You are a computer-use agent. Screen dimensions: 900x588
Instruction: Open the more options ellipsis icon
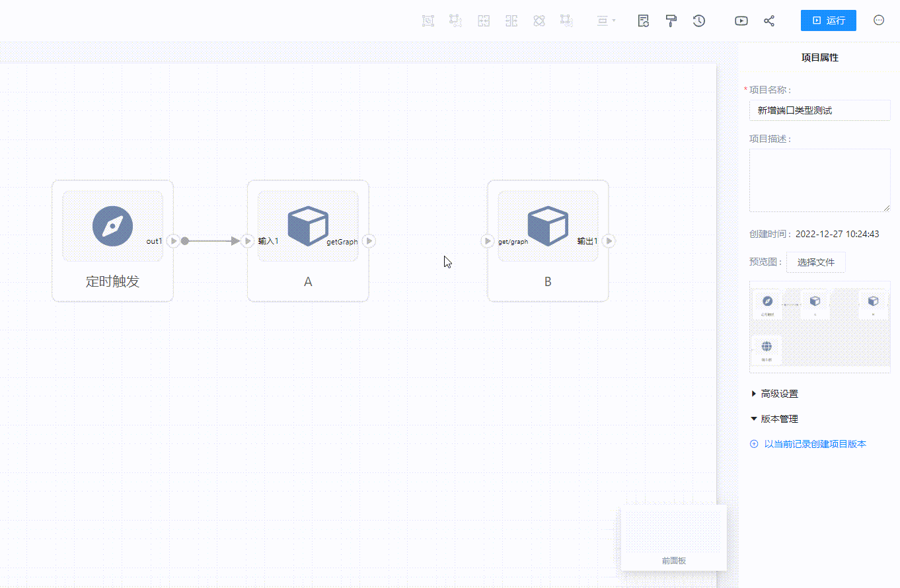[x=879, y=20]
